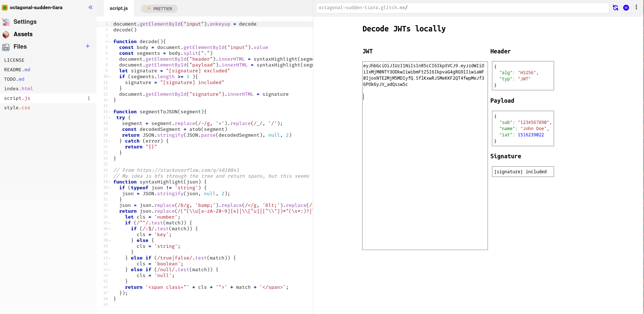Open the TODO.md file
Image resolution: width=644 pixels, height=314 pixels.
14,79
